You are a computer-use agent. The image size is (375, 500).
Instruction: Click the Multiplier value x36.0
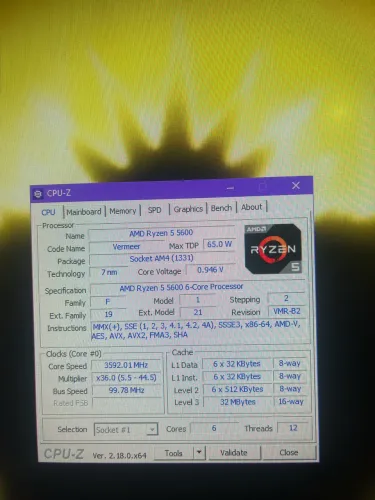coord(126,378)
